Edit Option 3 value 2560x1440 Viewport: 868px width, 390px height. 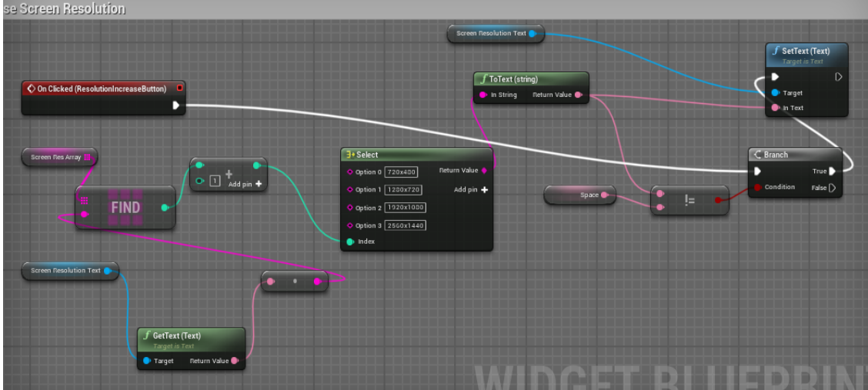click(x=406, y=225)
